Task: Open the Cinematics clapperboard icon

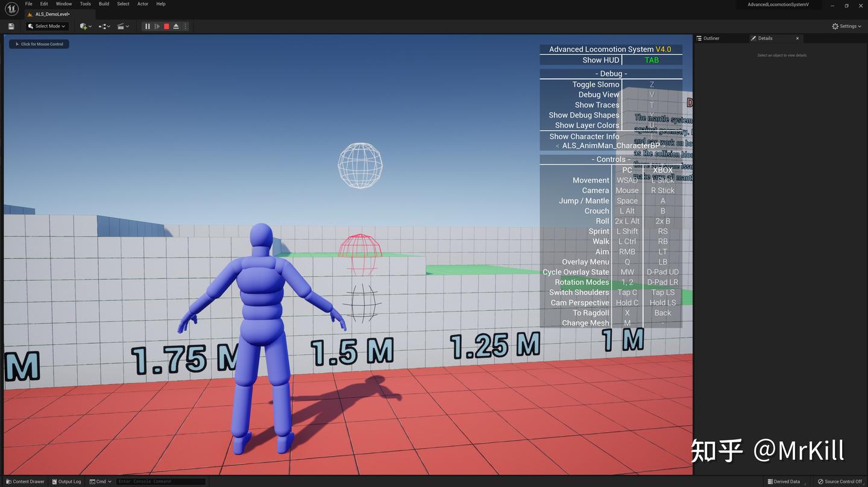Action: click(121, 26)
